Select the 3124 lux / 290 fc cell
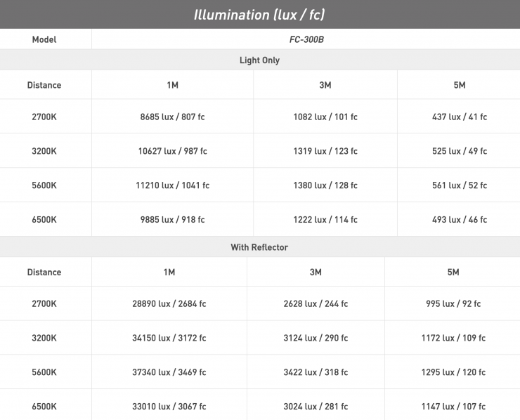Screen dimensions: 520x420 click(x=316, y=338)
